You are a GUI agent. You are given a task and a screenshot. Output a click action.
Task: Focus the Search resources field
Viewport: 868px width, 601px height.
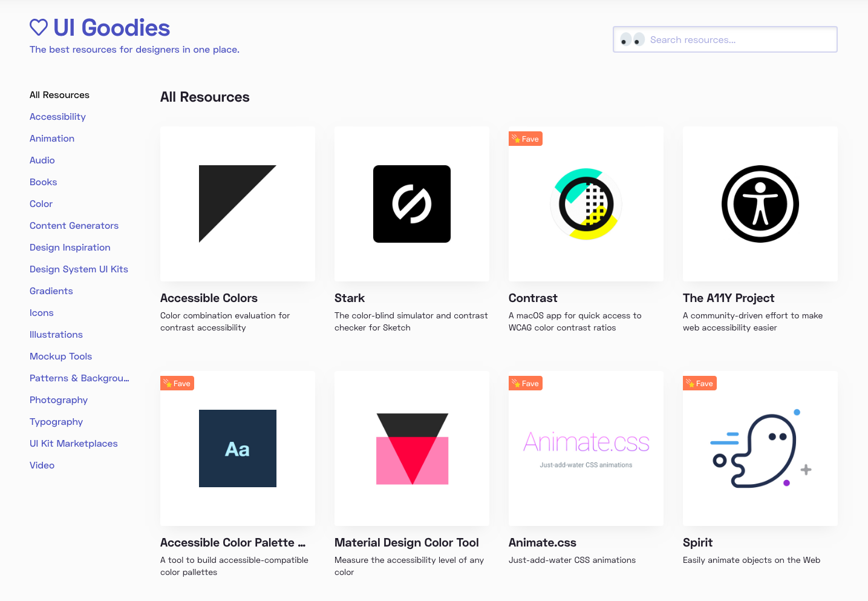click(x=725, y=39)
